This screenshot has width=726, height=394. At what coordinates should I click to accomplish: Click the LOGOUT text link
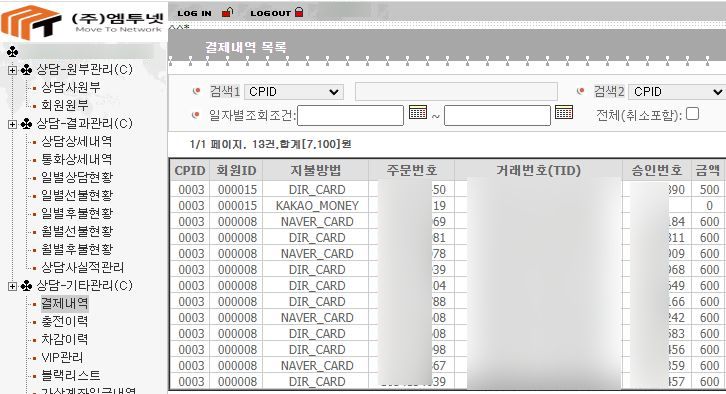click(270, 13)
